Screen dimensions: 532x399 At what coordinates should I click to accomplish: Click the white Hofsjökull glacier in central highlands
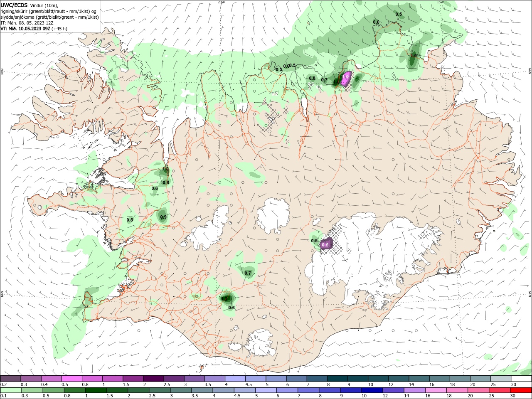tap(273, 216)
